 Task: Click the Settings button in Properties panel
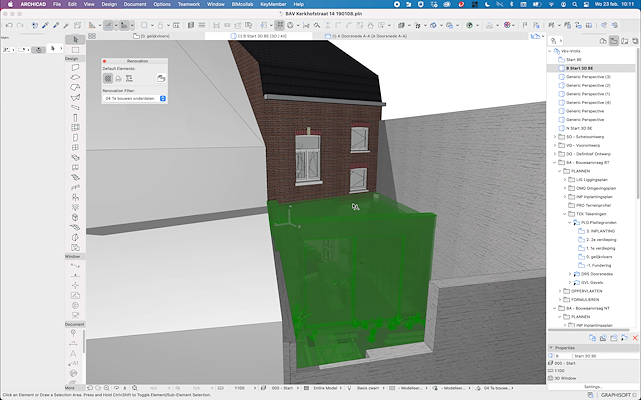[x=593, y=385]
